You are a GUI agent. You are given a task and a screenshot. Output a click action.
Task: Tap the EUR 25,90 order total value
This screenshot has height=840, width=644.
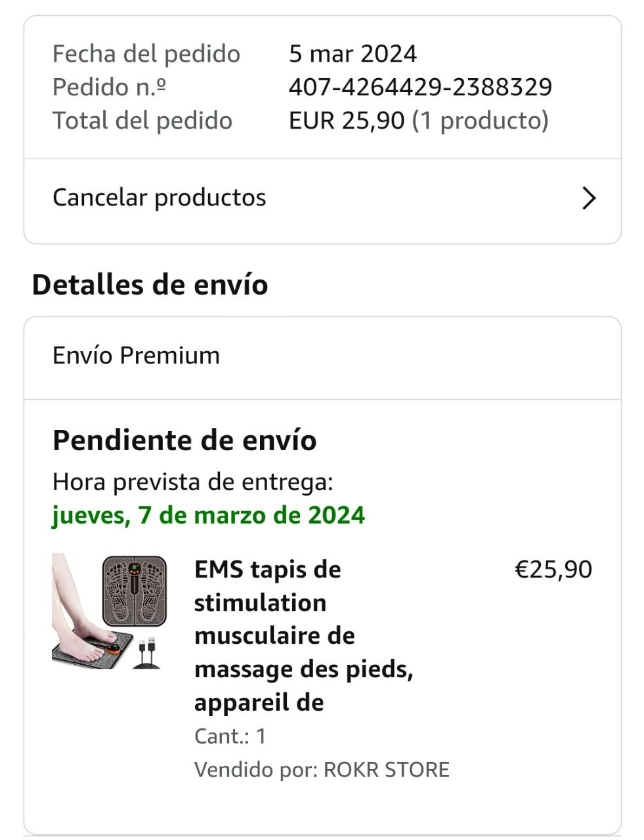click(347, 121)
